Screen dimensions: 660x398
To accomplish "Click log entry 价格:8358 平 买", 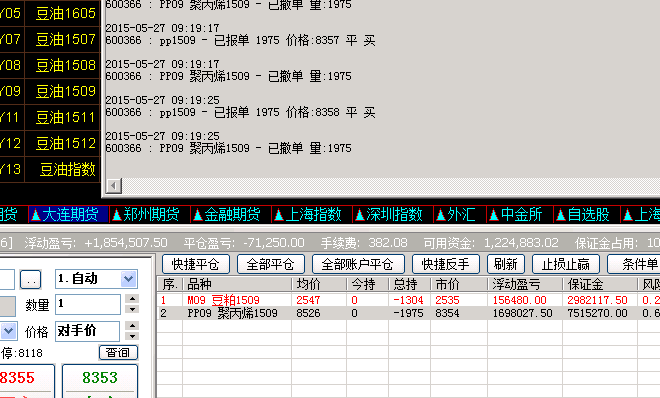I will [x=330, y=112].
